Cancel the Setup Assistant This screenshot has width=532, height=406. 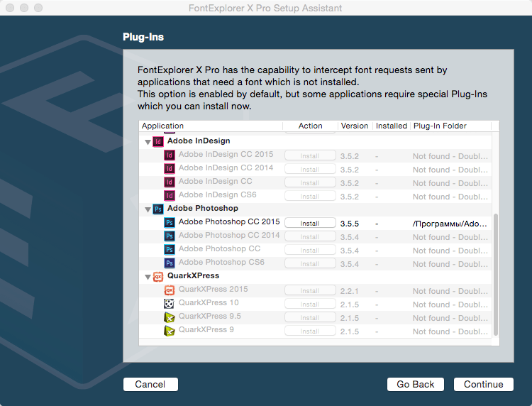point(150,384)
